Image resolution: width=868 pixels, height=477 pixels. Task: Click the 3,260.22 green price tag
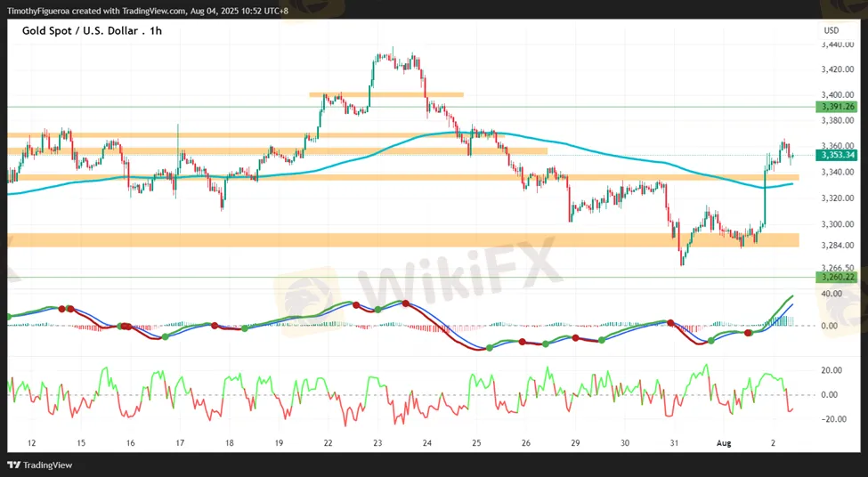[x=838, y=278]
